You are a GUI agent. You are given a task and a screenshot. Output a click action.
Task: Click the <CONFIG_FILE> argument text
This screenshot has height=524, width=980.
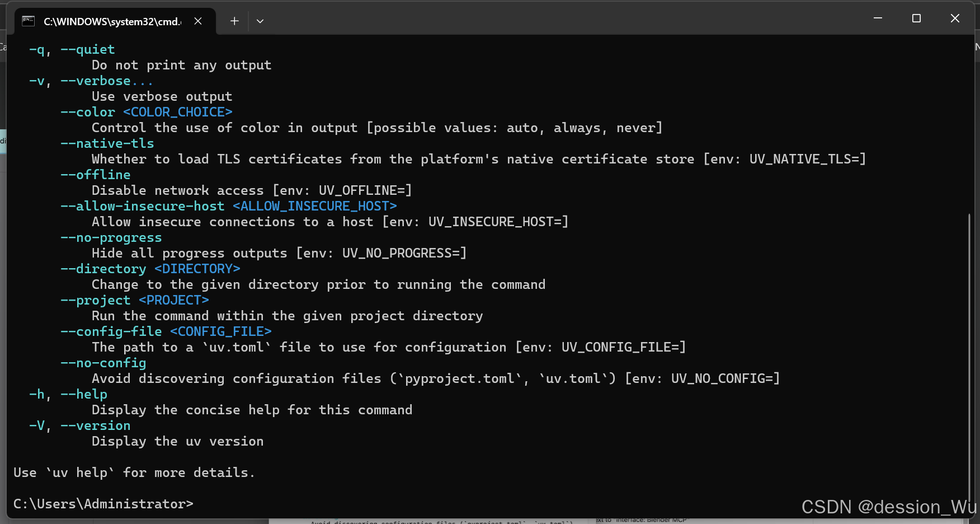click(x=220, y=331)
